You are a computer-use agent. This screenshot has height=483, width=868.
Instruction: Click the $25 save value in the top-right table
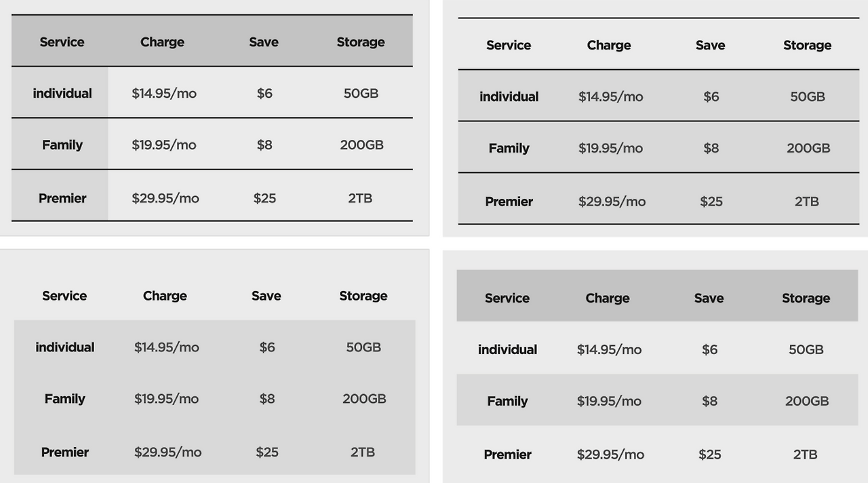coord(711,201)
